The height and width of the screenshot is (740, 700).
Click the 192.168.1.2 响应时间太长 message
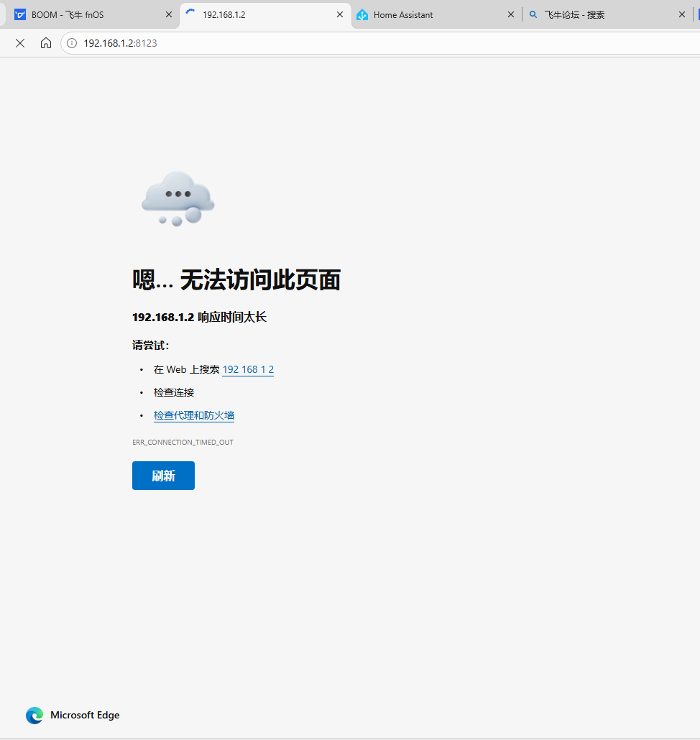[x=199, y=317]
